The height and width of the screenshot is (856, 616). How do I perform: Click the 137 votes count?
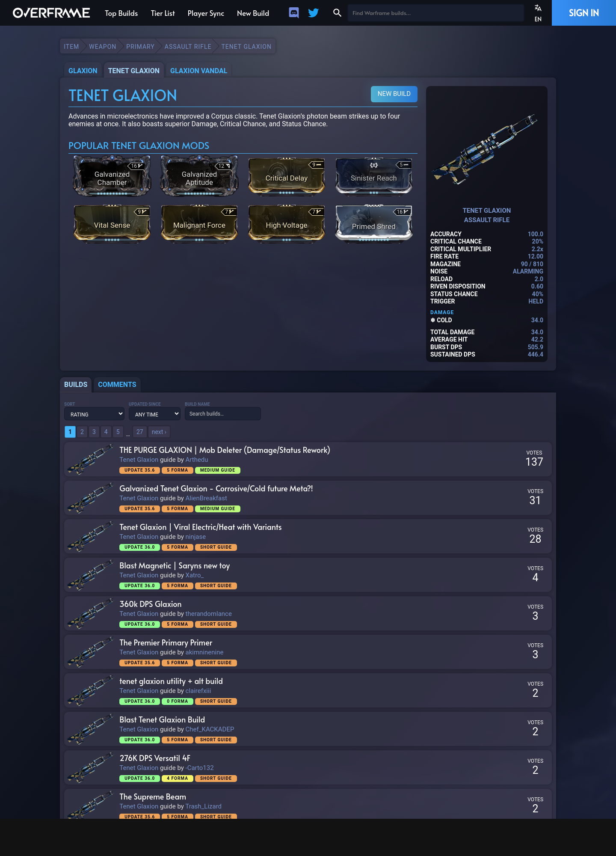(534, 462)
